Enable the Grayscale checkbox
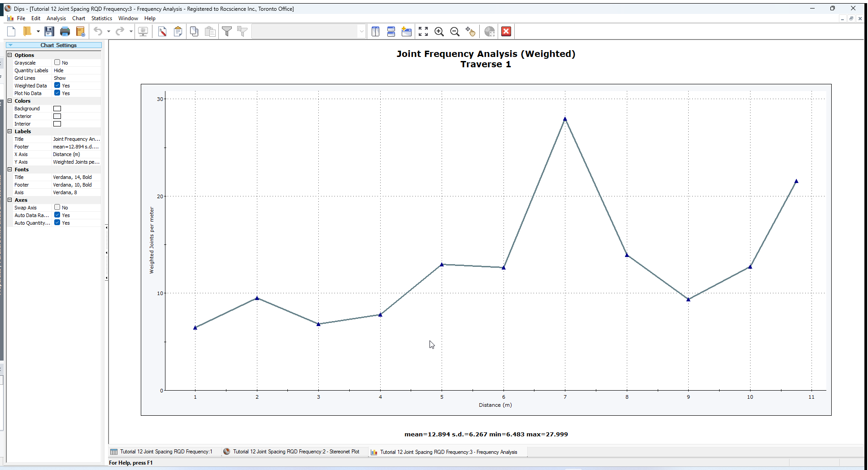 click(57, 63)
